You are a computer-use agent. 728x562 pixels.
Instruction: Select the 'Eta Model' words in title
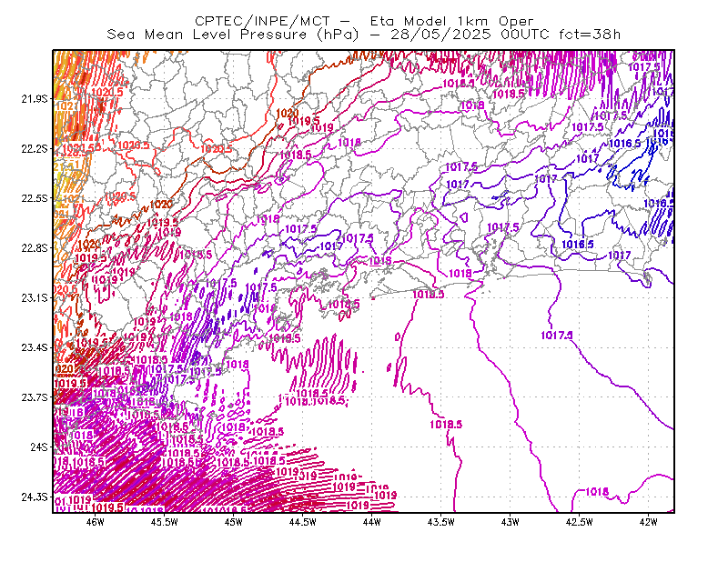click(x=408, y=21)
